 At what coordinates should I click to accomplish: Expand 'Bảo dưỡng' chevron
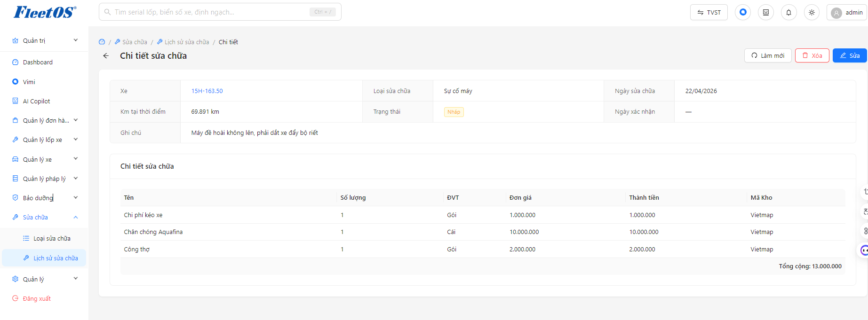click(x=76, y=198)
